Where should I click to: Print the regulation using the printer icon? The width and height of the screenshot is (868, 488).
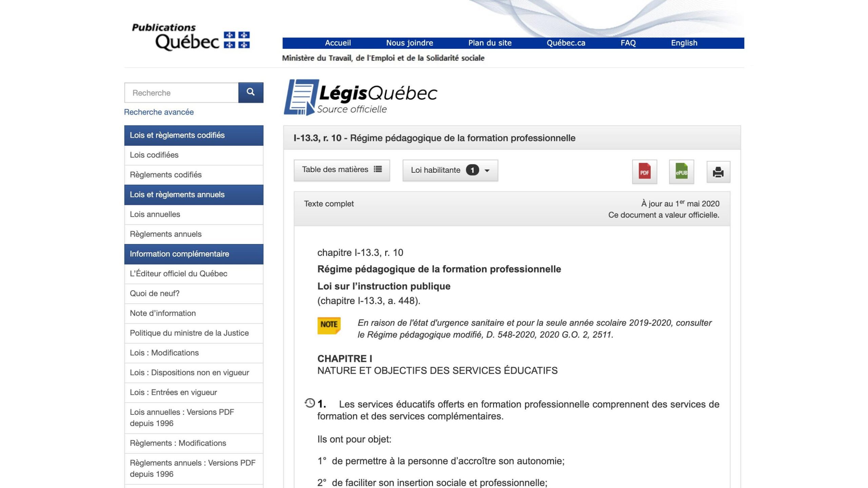click(718, 172)
